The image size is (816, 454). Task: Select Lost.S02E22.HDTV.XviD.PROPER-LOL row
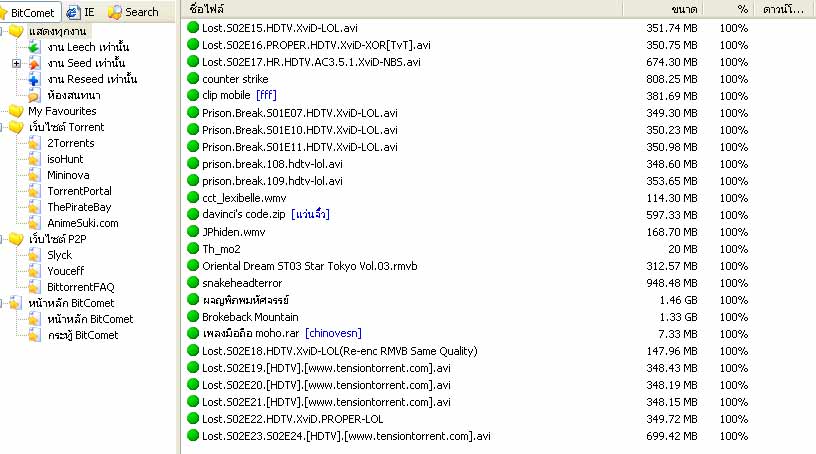point(499,419)
